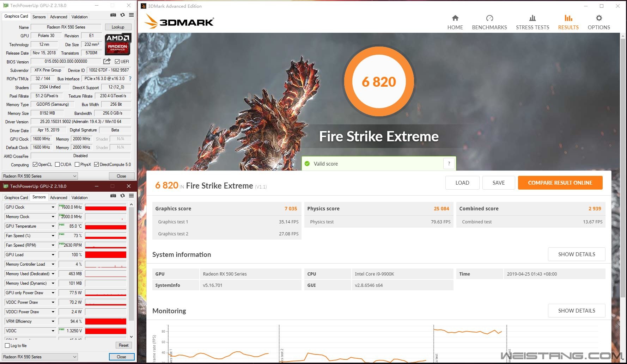627x364 pixels.
Task: Open GPU selector dropdown in top GPU-Z window
Action: (x=39, y=176)
